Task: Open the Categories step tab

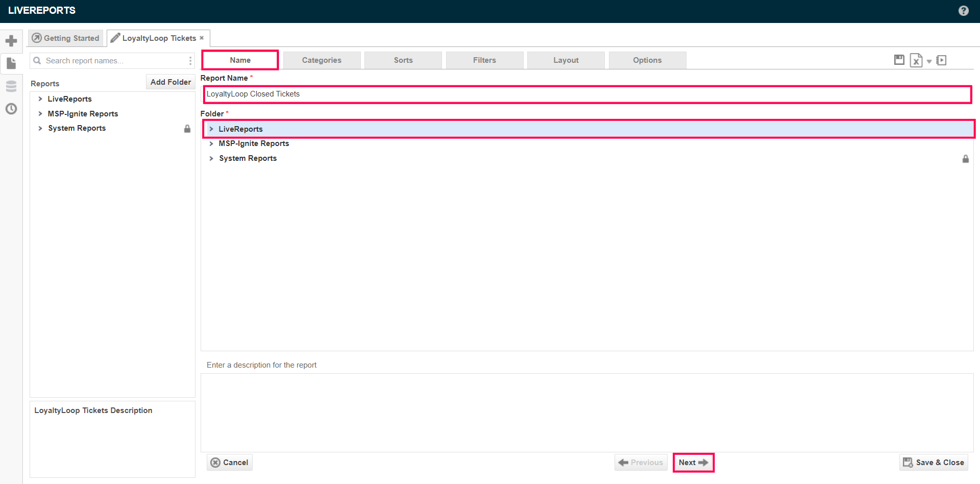Action: (322, 60)
